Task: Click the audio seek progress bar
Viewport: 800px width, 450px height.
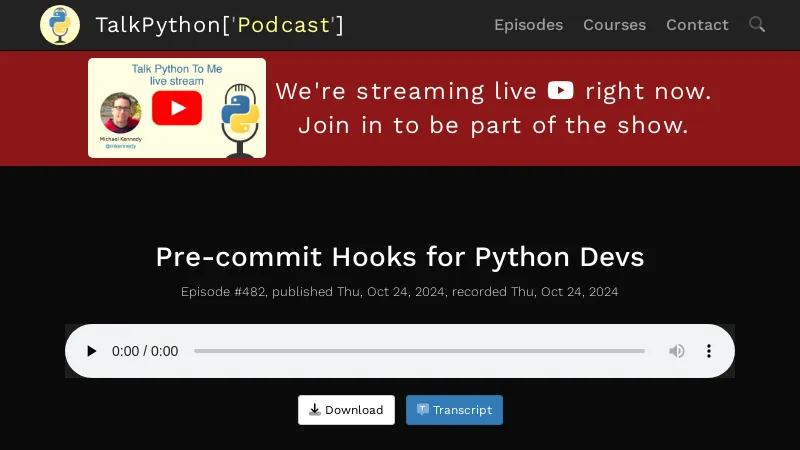Action: coord(419,351)
